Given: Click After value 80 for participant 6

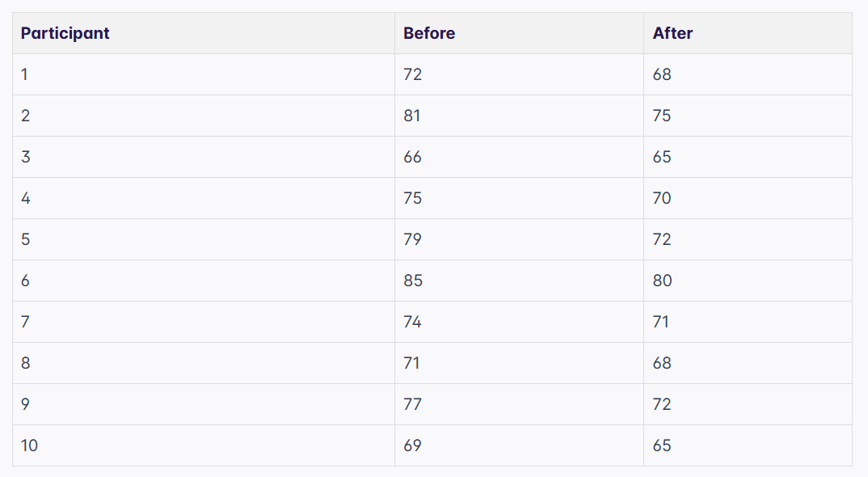Looking at the screenshot, I should coord(663,281).
